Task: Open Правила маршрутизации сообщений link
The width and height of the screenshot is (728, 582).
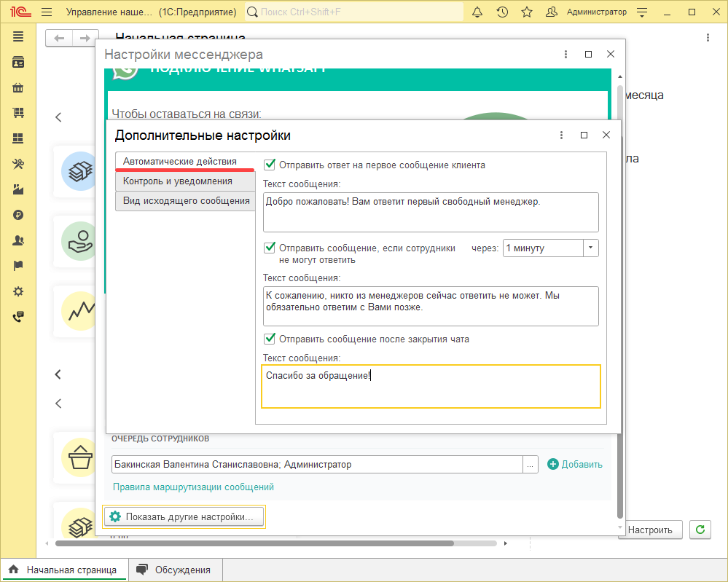Action: click(x=193, y=487)
